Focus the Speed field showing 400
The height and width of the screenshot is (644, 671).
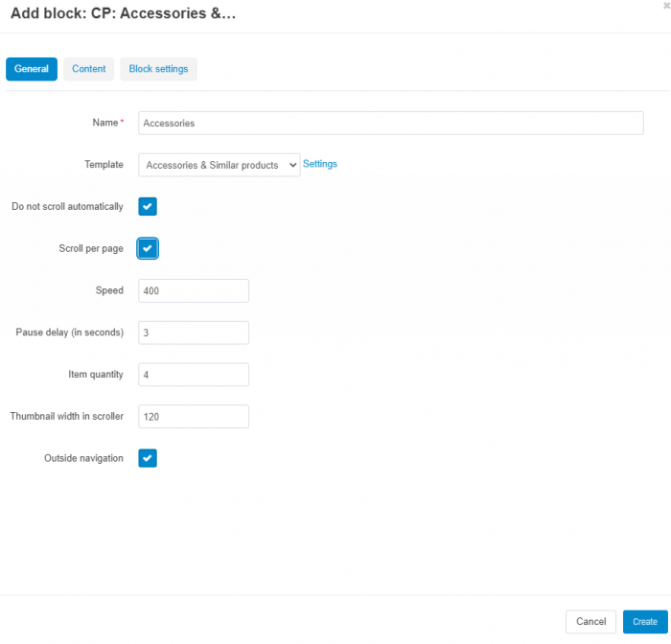coord(194,291)
